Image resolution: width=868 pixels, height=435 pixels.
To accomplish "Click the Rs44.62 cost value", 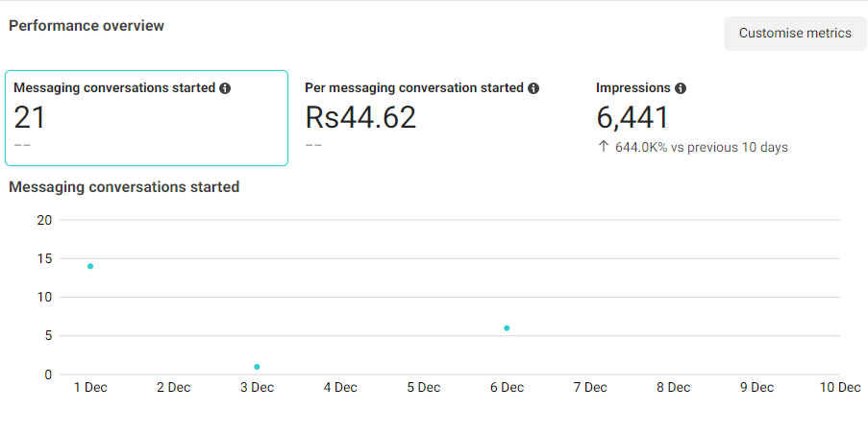I will [x=360, y=117].
